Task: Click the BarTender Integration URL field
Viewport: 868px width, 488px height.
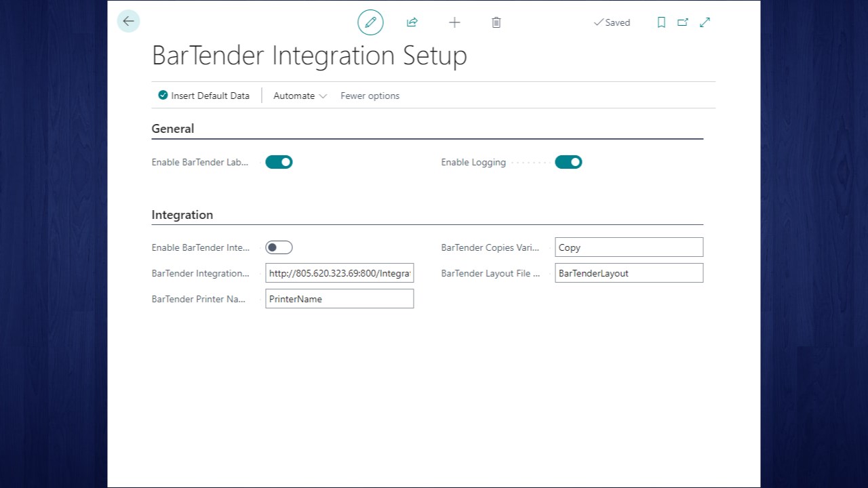Action: point(340,273)
